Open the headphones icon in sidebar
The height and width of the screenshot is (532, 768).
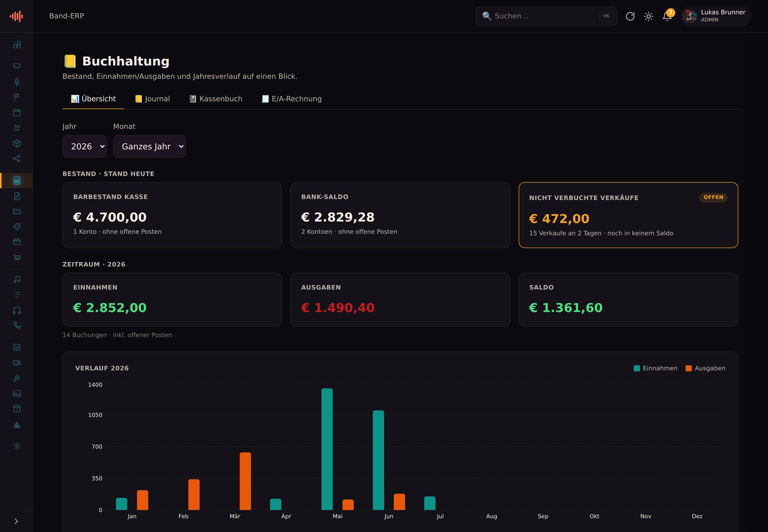(x=17, y=310)
